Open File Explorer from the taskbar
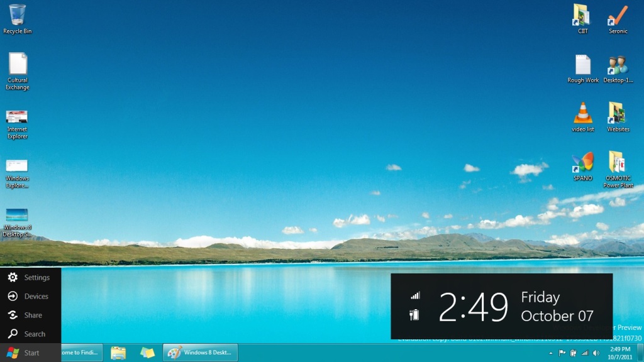This screenshot has height=362, width=644. [119, 353]
